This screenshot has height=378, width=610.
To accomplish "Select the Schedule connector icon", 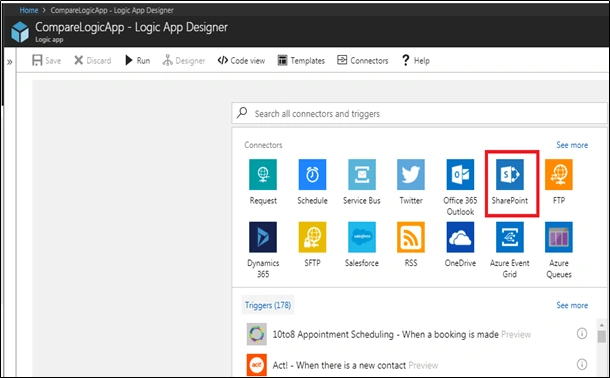I will pyautogui.click(x=312, y=174).
